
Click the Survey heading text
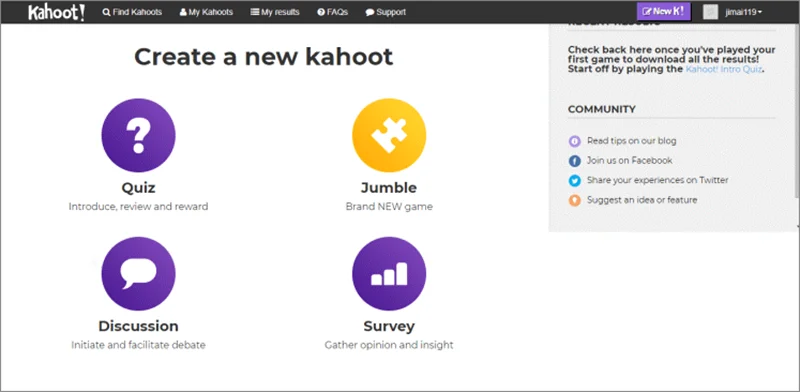pyautogui.click(x=389, y=326)
